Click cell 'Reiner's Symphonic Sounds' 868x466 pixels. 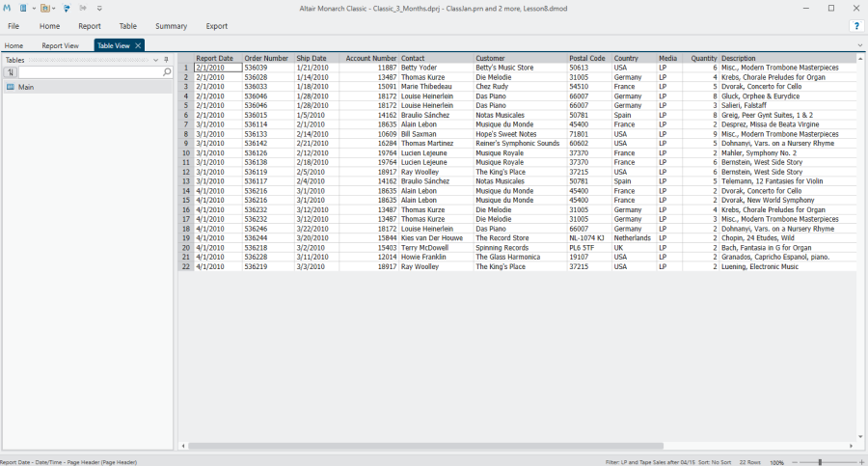(521, 144)
